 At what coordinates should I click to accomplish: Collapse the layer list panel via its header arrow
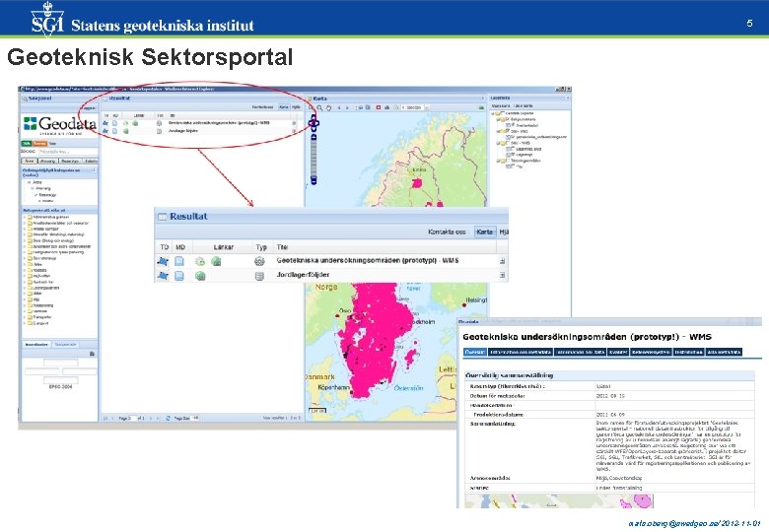pyautogui.click(x=568, y=98)
